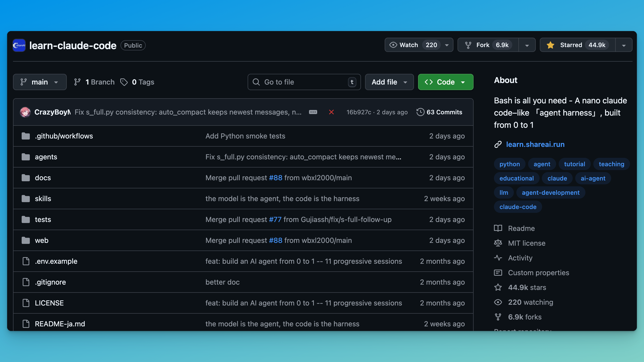Screen dimensions: 644x362
Task: Click the ShareAI repository avatar icon
Action: (x=19, y=45)
